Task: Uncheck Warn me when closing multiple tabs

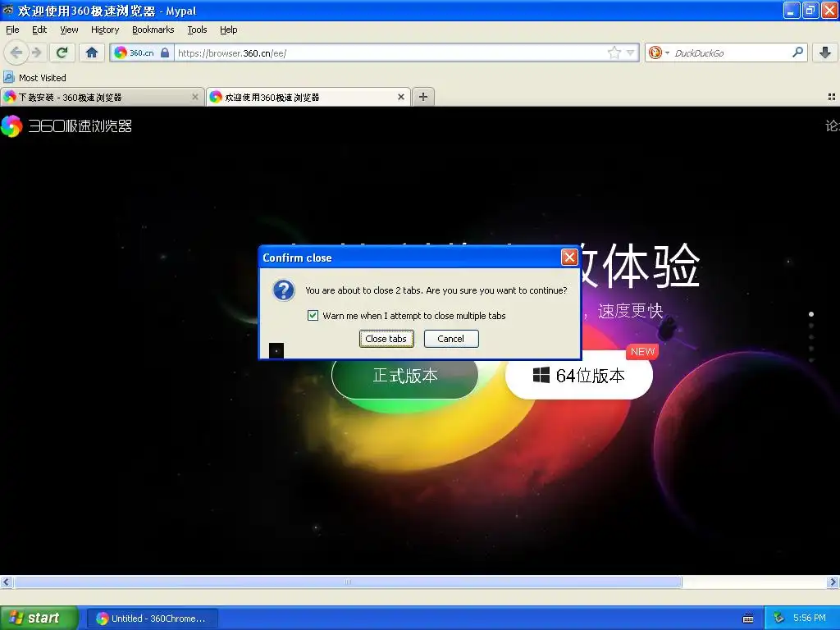Action: pos(313,316)
